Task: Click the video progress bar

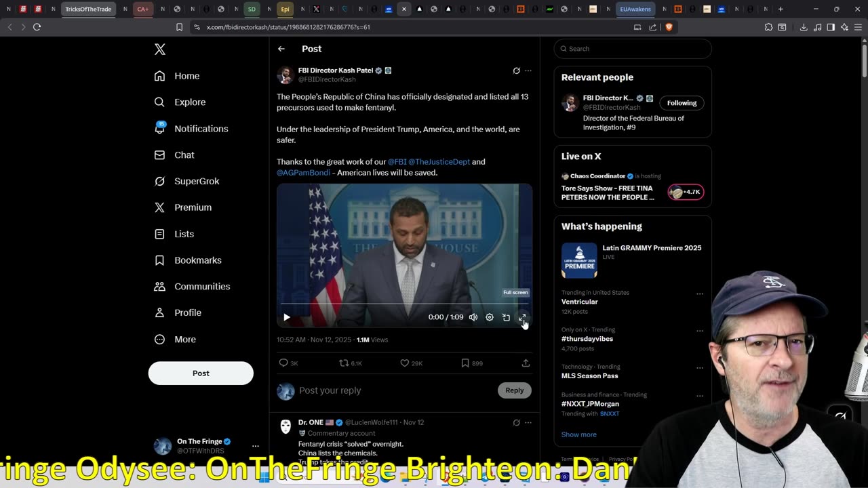Action: [x=404, y=304]
